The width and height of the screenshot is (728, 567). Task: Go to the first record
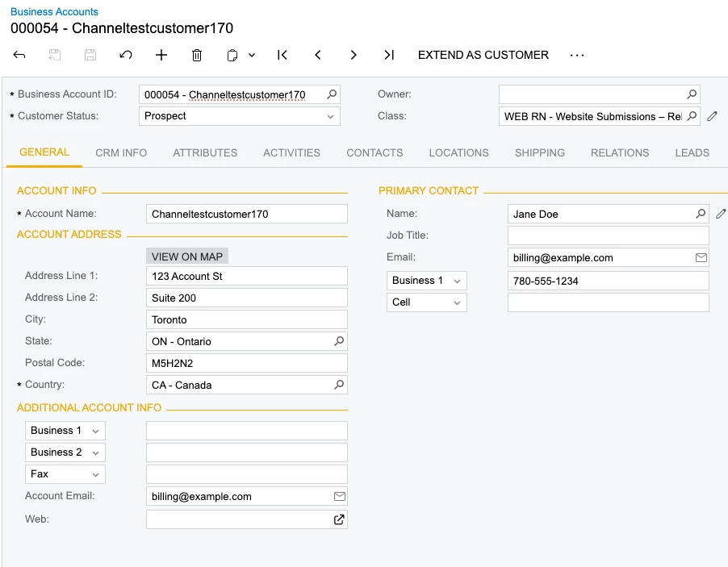(x=282, y=55)
